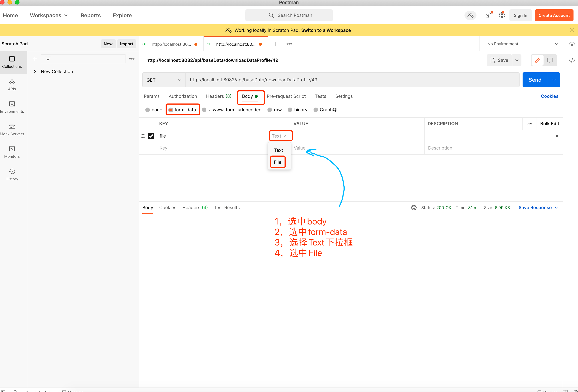Open the column options ellipsis near Bulk Edit
Viewport: 578px width, 392px height.
(529, 124)
